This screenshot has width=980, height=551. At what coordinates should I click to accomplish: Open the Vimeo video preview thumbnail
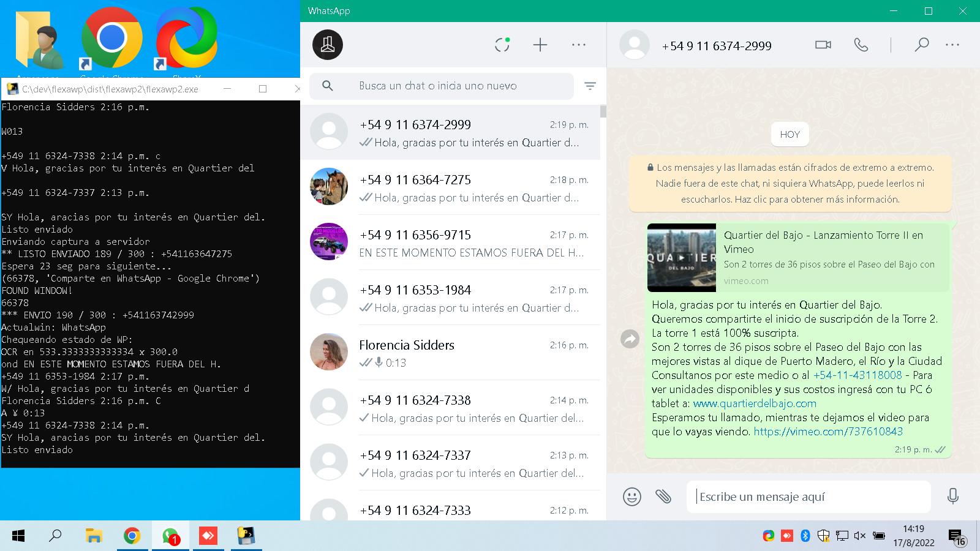(682, 258)
